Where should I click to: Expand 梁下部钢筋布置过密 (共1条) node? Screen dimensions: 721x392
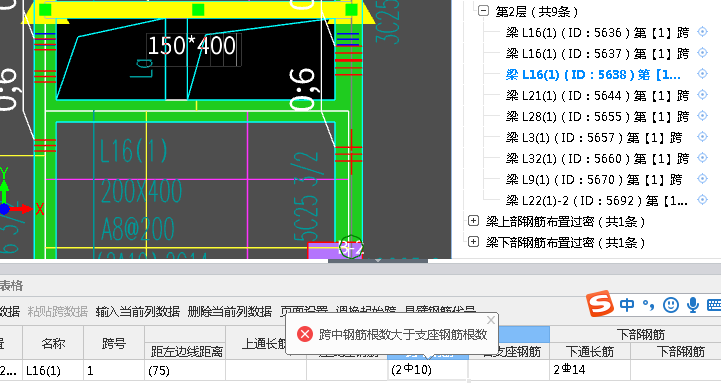473,242
